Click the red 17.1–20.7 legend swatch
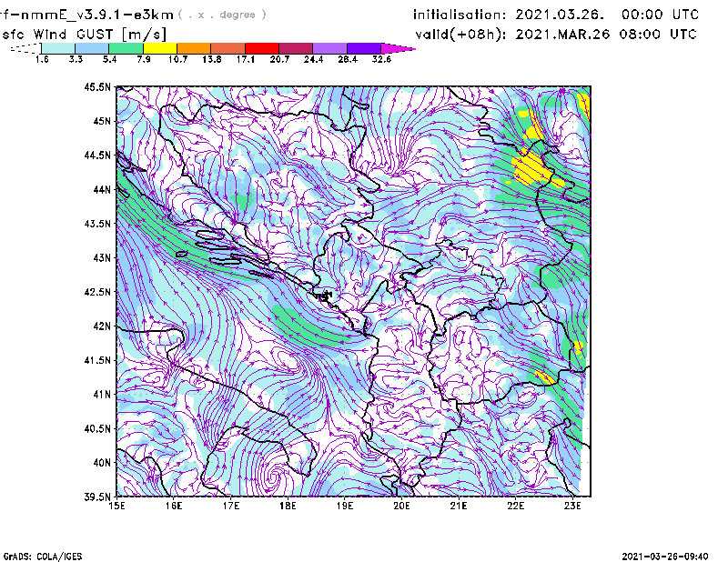 (x=262, y=48)
